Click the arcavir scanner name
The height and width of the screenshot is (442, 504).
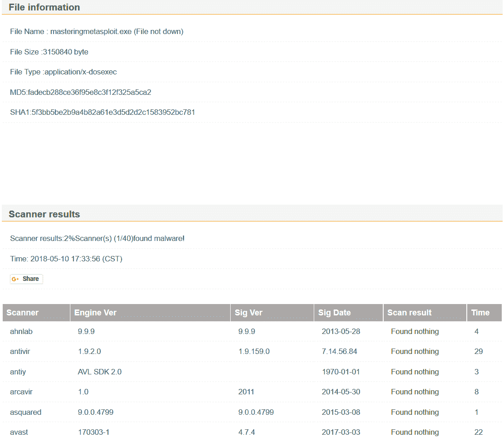(x=21, y=392)
